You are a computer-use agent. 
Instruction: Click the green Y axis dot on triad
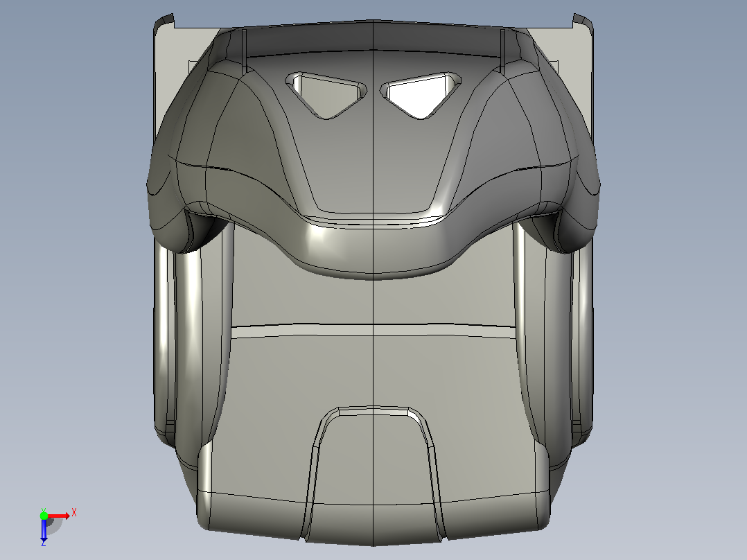click(x=44, y=516)
